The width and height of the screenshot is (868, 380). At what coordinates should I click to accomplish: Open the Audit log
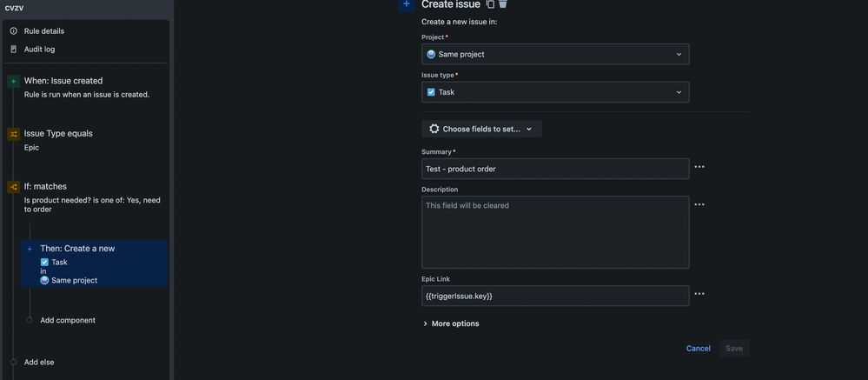(x=39, y=50)
